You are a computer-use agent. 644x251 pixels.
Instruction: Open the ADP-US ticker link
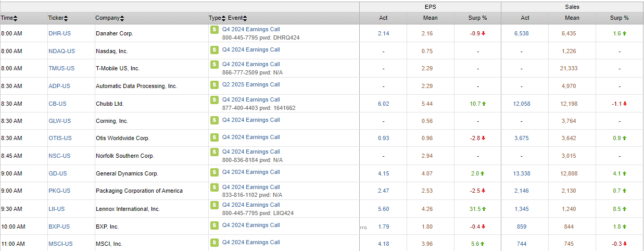[59, 86]
